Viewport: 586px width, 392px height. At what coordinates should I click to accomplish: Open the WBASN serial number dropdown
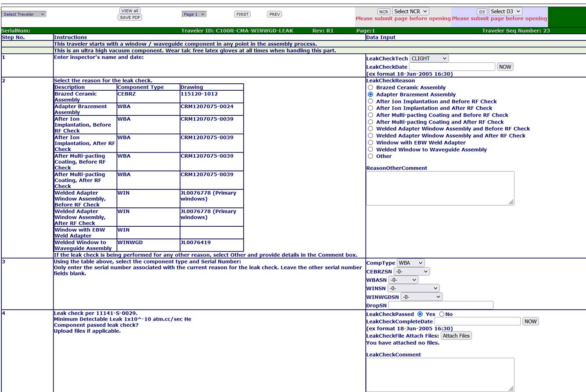point(403,280)
